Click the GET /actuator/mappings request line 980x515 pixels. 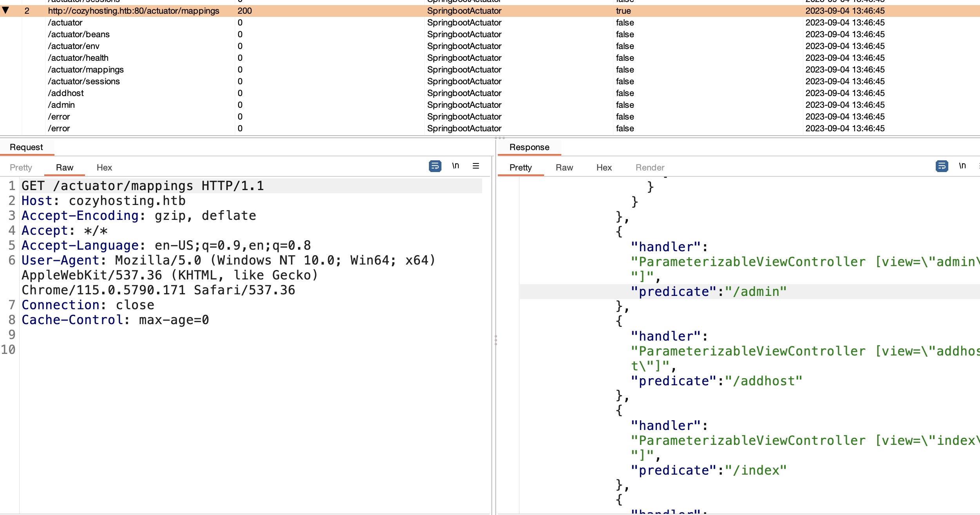click(x=143, y=186)
